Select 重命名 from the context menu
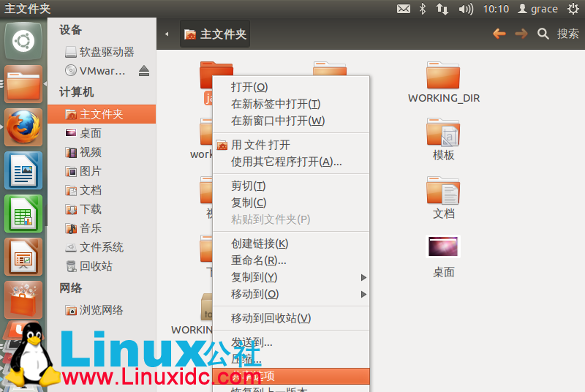Viewport: 585px width, 392px height. (258, 260)
